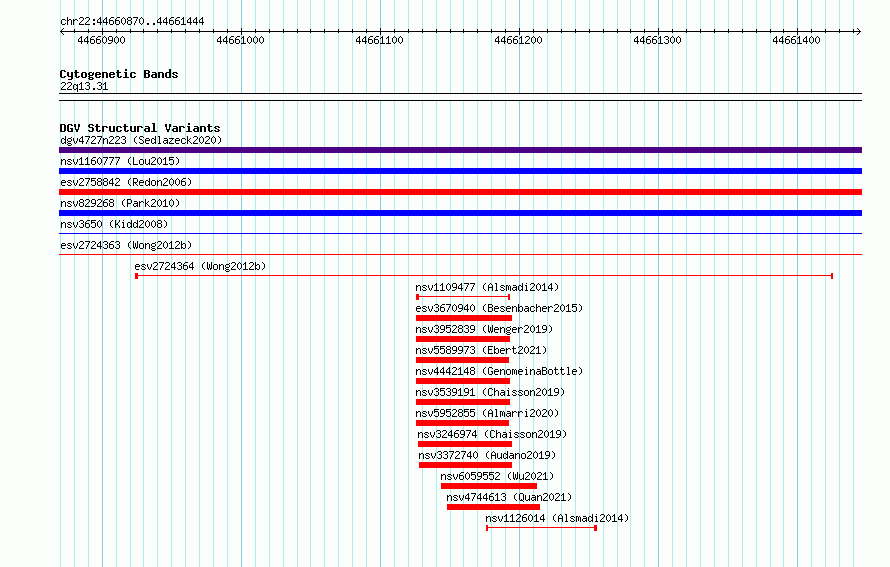Open nsv3650 (Kidd2008) variant label
Viewport: 890px width, 567px height.
click(x=114, y=224)
